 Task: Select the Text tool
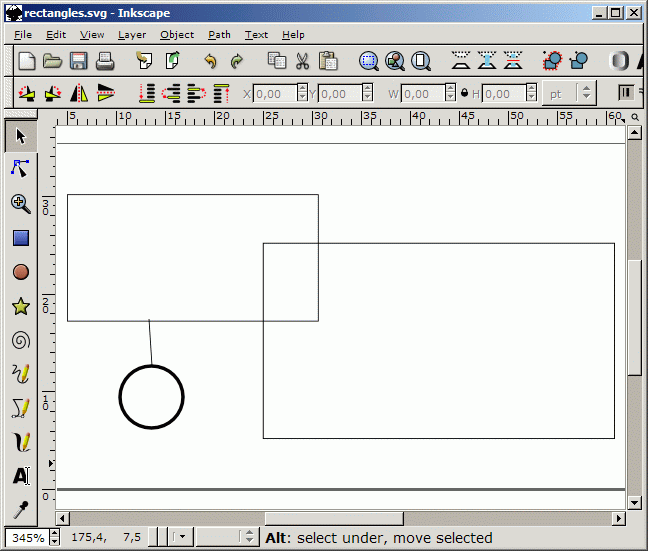click(21, 476)
